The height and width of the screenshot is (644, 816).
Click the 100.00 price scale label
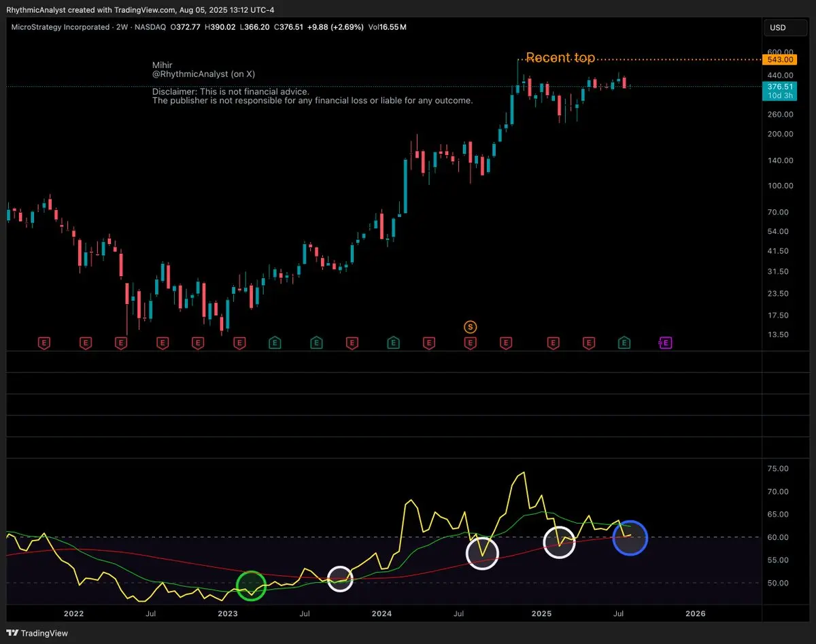pyautogui.click(x=779, y=186)
